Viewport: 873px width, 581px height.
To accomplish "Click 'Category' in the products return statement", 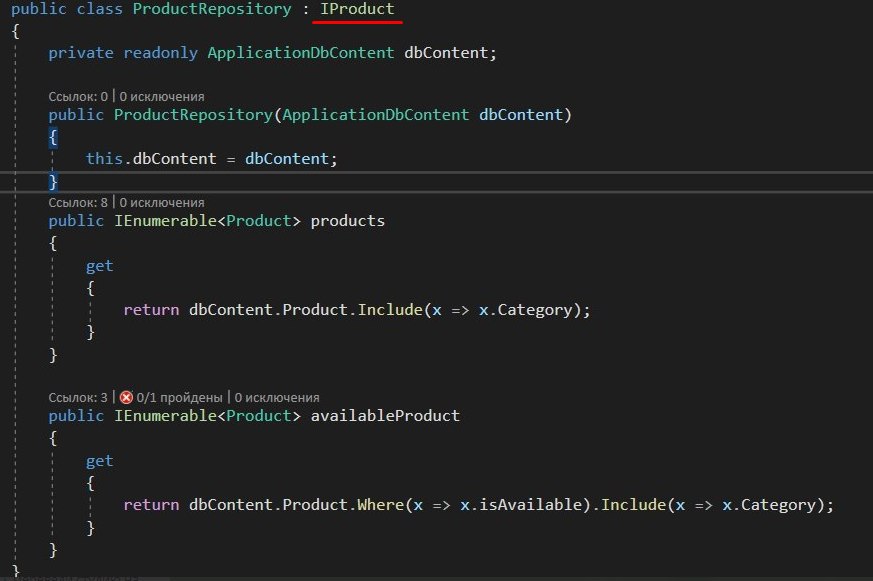I will 535,310.
